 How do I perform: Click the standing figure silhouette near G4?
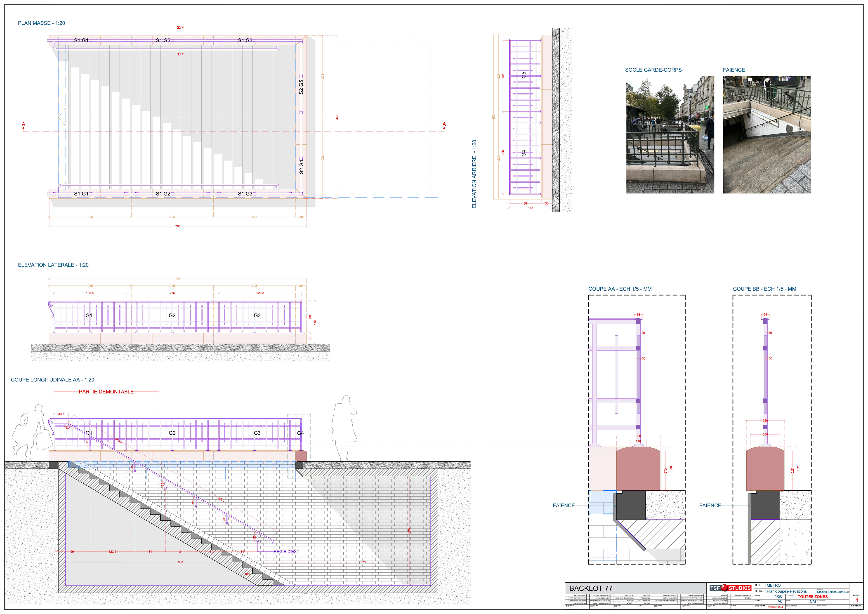[344, 428]
